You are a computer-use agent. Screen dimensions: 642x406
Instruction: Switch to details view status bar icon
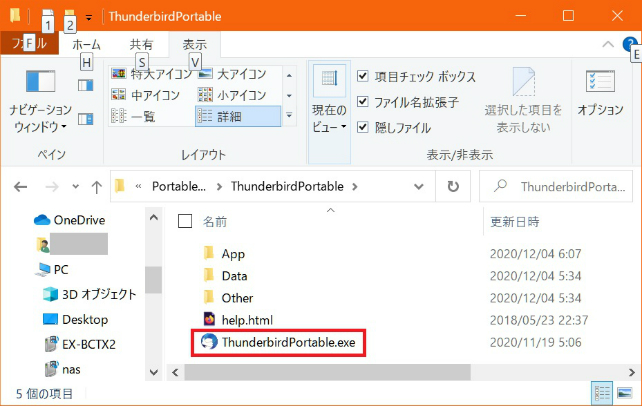[x=602, y=393]
